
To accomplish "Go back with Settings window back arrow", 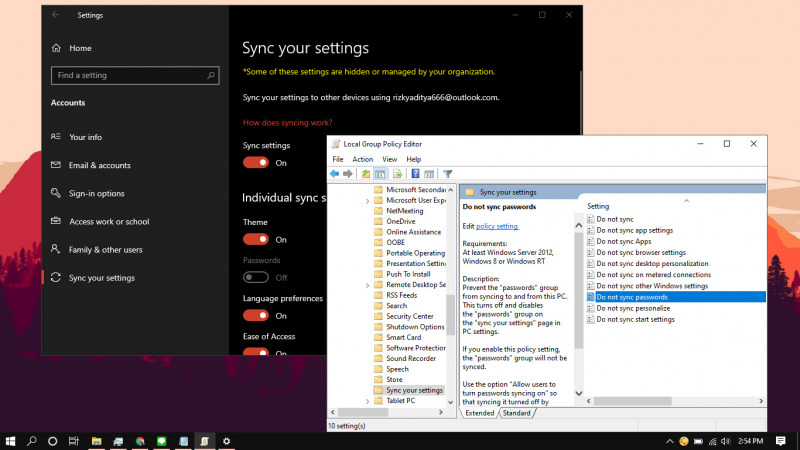I will (x=56, y=15).
